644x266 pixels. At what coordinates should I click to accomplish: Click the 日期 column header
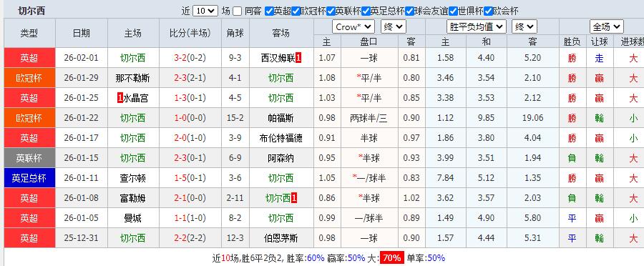[82, 33]
